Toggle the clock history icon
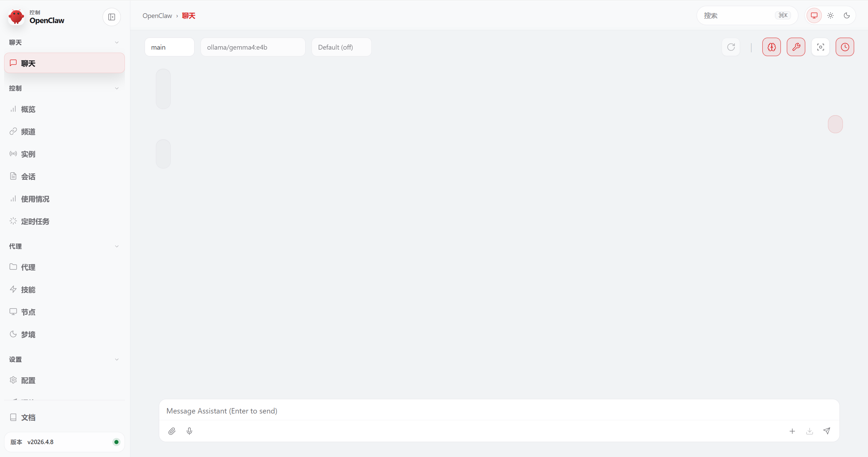This screenshot has width=868, height=457. click(x=845, y=47)
